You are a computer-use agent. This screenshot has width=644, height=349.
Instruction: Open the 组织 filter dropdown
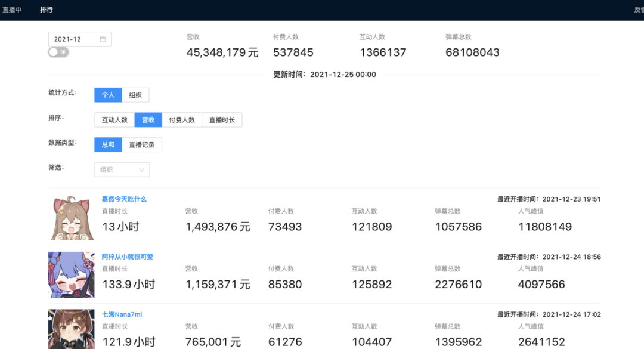[x=122, y=170]
